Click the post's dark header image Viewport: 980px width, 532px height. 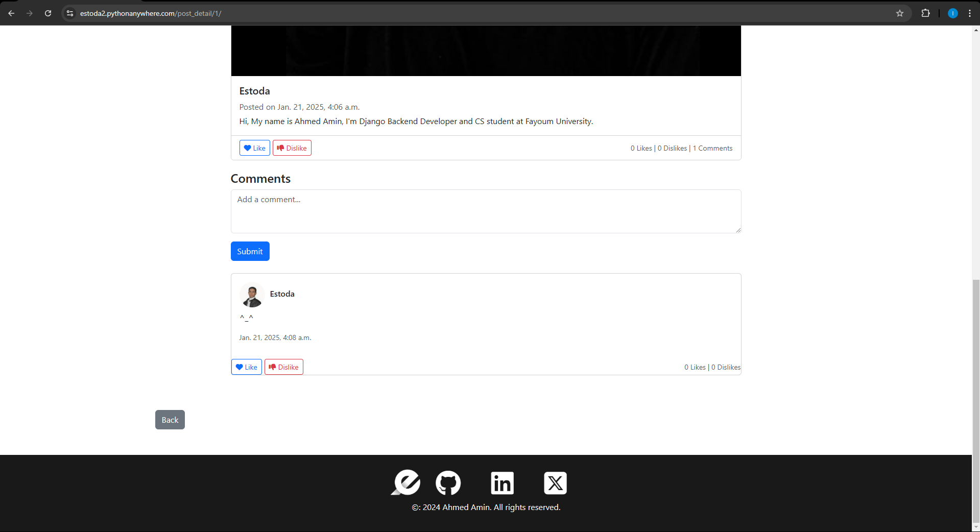pyautogui.click(x=486, y=51)
